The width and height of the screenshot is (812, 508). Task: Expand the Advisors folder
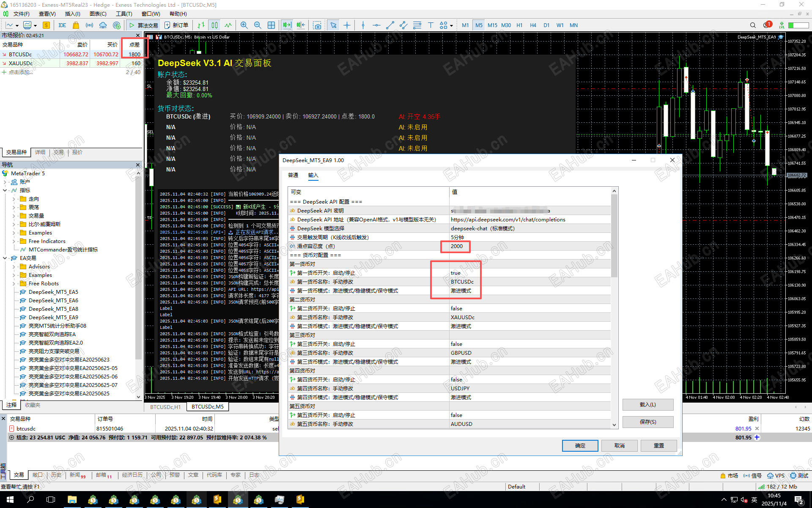click(14, 267)
